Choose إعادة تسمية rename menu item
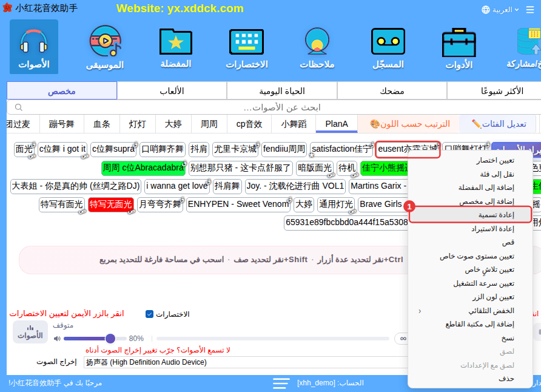Screen dimensions: 541x392 [x=469, y=215]
